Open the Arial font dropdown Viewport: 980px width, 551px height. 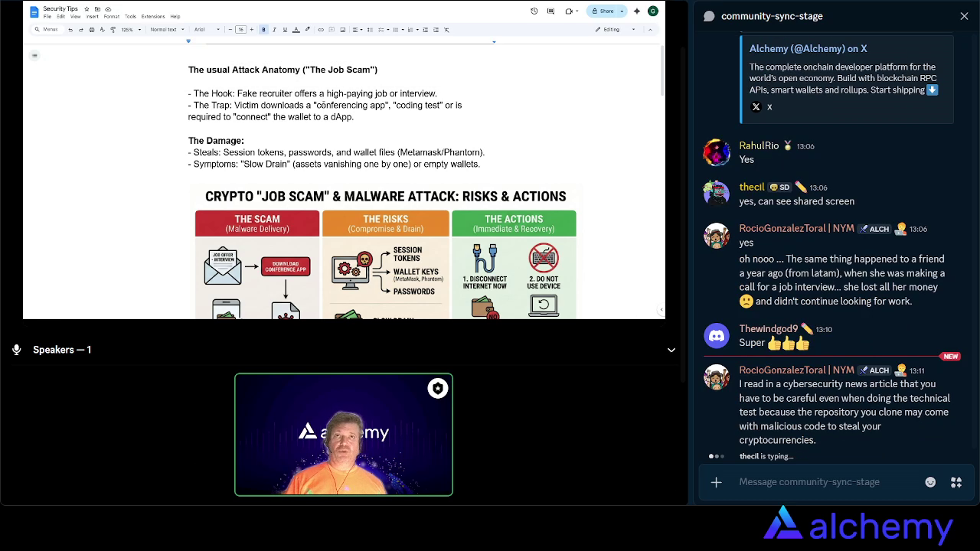(x=203, y=29)
